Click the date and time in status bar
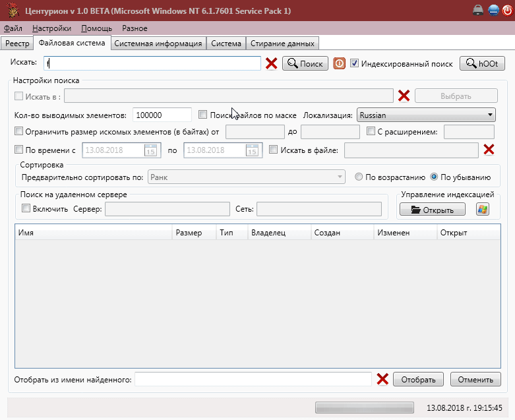This screenshot has height=420, width=515. pos(464,408)
